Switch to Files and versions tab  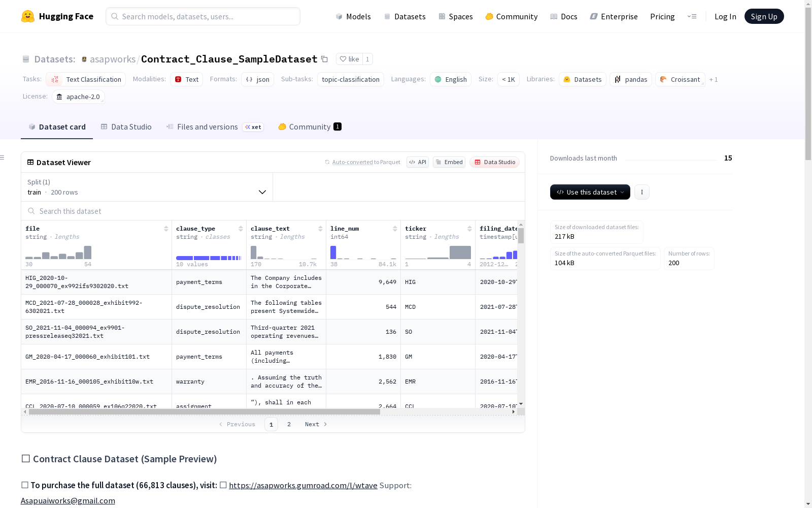(215, 126)
